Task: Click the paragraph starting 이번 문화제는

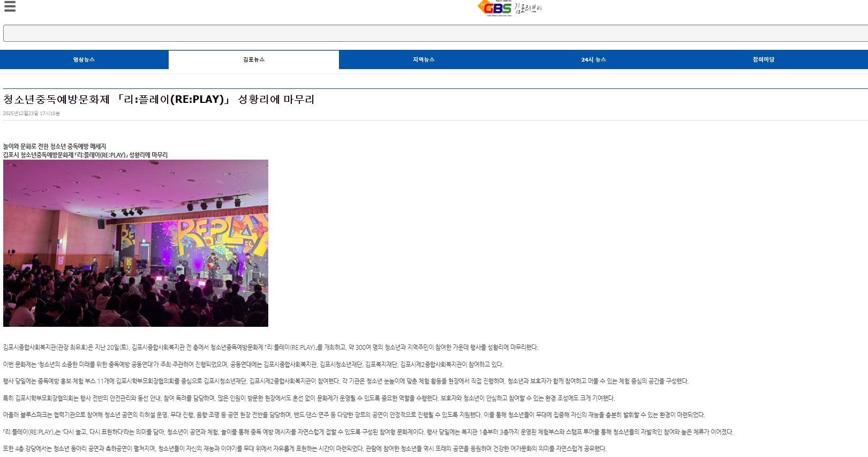Action: (x=253, y=364)
